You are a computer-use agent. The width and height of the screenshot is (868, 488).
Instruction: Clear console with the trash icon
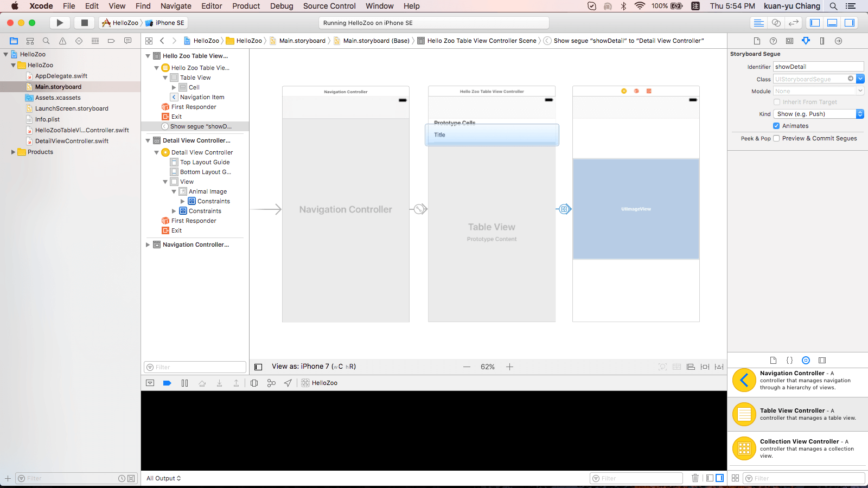coord(695,478)
